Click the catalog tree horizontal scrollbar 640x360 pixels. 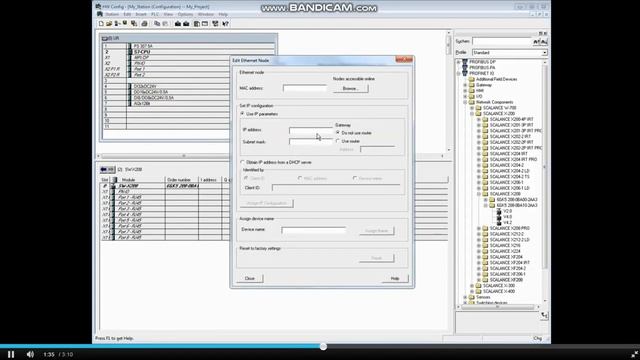pos(498,307)
